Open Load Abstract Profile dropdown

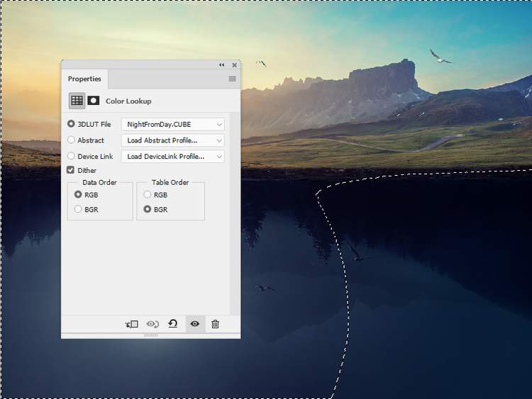(x=173, y=140)
